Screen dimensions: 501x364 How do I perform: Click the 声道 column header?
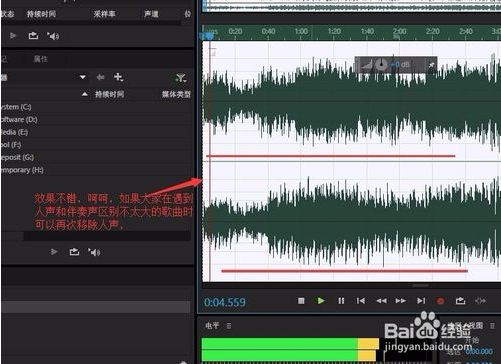(151, 14)
